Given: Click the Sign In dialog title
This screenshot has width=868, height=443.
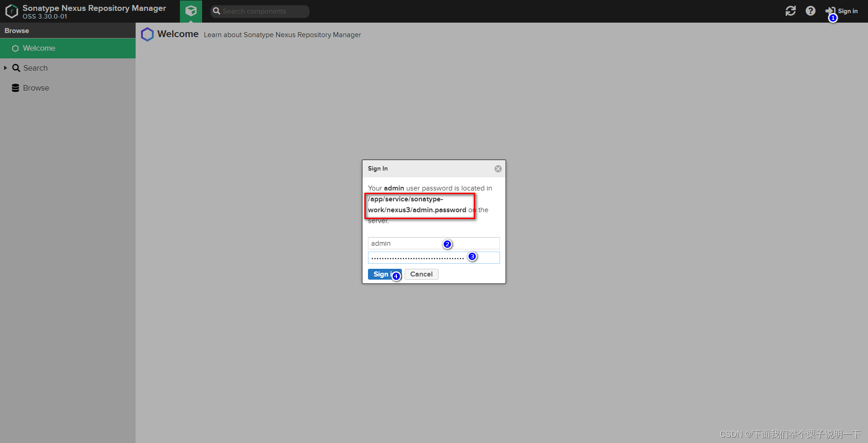Looking at the screenshot, I should pyautogui.click(x=377, y=168).
